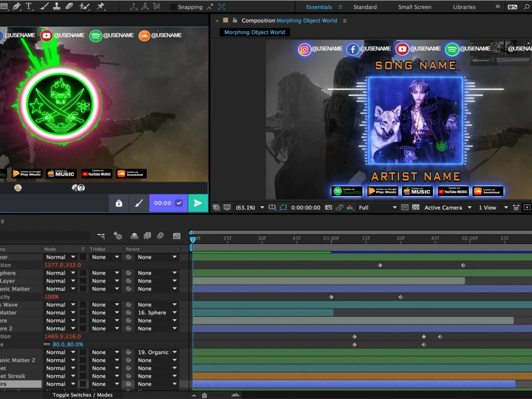The image size is (532, 399).
Task: Select the Eraser tool
Action: [x=69, y=6]
